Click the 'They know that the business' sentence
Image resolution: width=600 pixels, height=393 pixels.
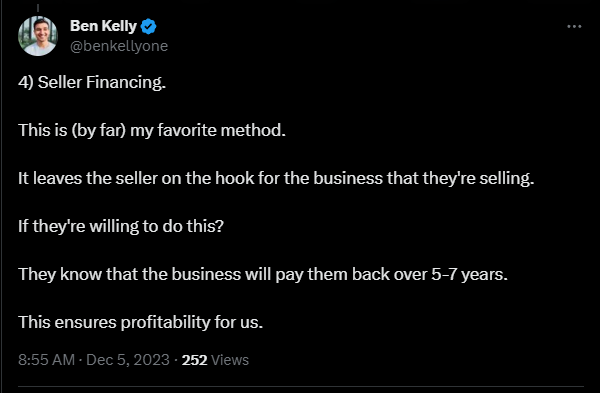pos(263,274)
